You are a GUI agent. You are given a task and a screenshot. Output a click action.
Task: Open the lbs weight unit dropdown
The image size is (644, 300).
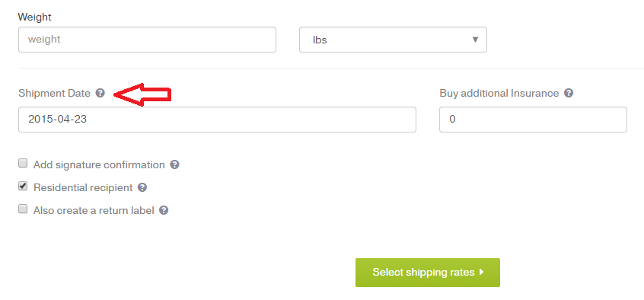(x=393, y=40)
